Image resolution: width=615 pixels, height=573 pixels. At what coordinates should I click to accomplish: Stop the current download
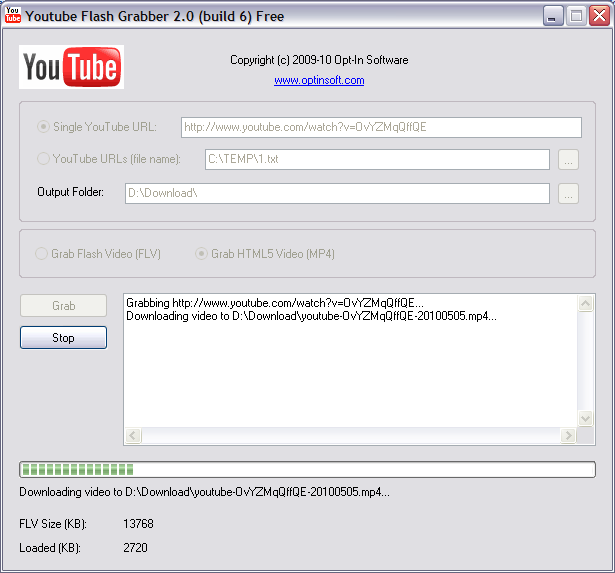click(x=64, y=338)
